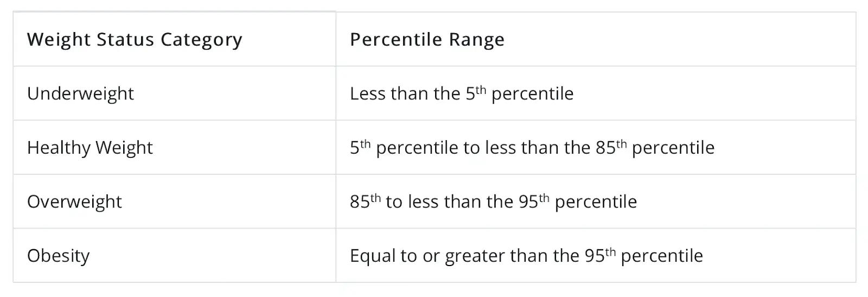Select the Underweight row label
The height and width of the screenshot is (297, 868).
(80, 93)
